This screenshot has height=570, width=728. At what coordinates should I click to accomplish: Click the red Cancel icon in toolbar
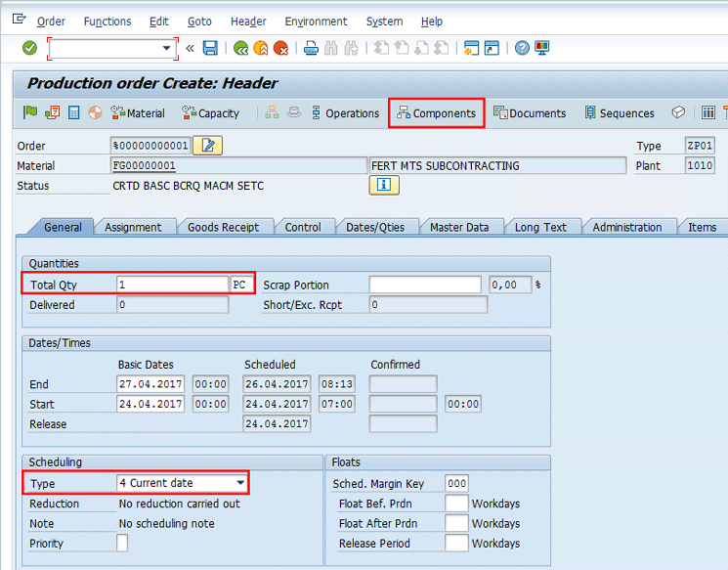(x=280, y=48)
